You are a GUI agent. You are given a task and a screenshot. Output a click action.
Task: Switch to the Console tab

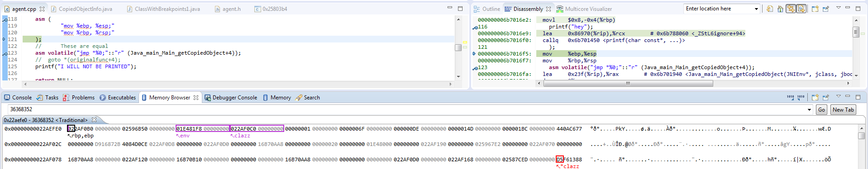(x=18, y=98)
